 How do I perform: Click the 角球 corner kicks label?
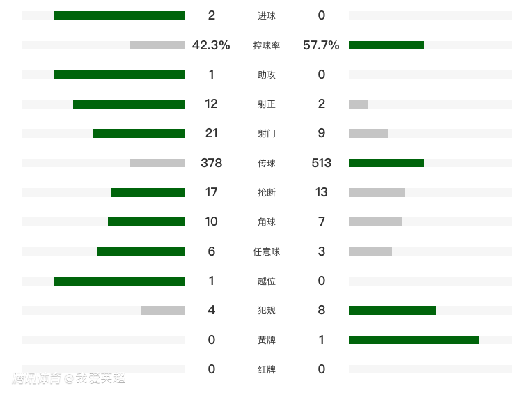[x=266, y=222]
